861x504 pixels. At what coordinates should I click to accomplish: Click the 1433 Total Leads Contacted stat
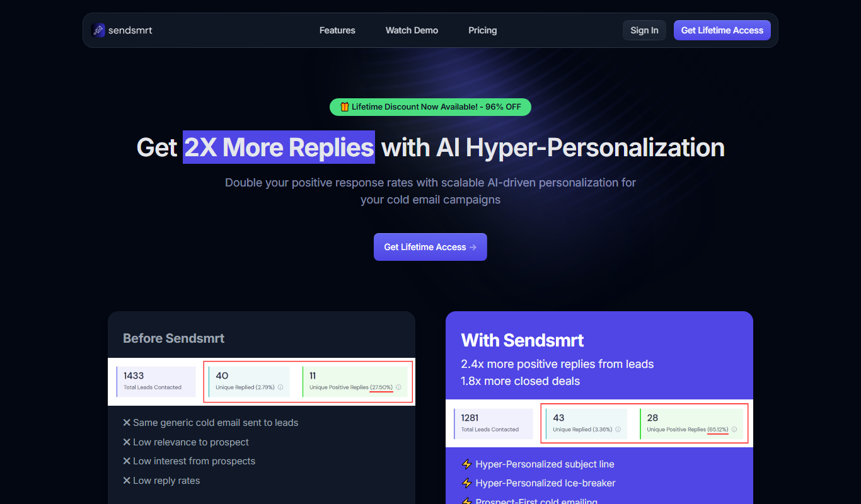[x=156, y=381]
